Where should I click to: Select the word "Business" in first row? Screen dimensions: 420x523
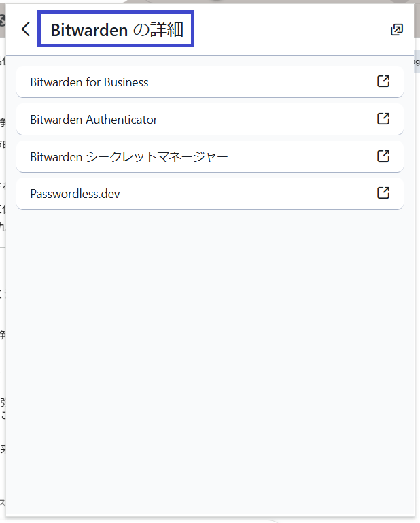click(x=126, y=82)
